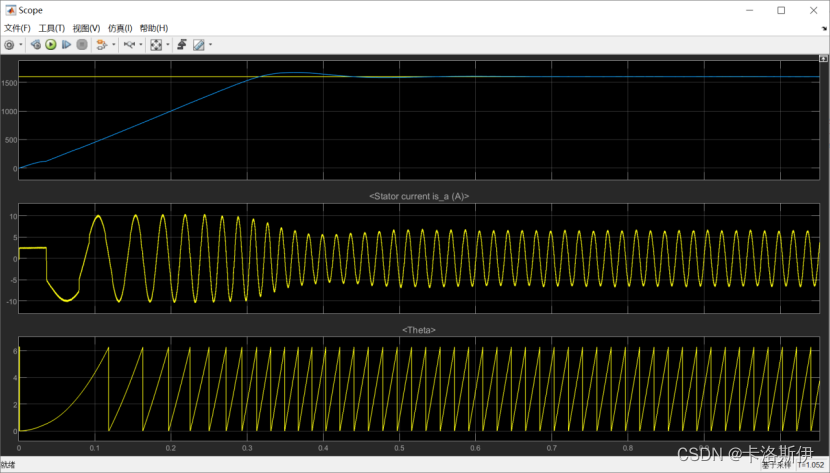Run the simulation with green play button

click(51, 45)
